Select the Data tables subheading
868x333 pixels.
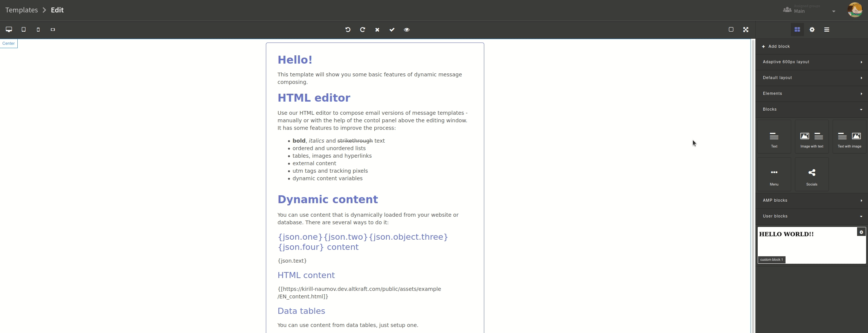(x=301, y=311)
